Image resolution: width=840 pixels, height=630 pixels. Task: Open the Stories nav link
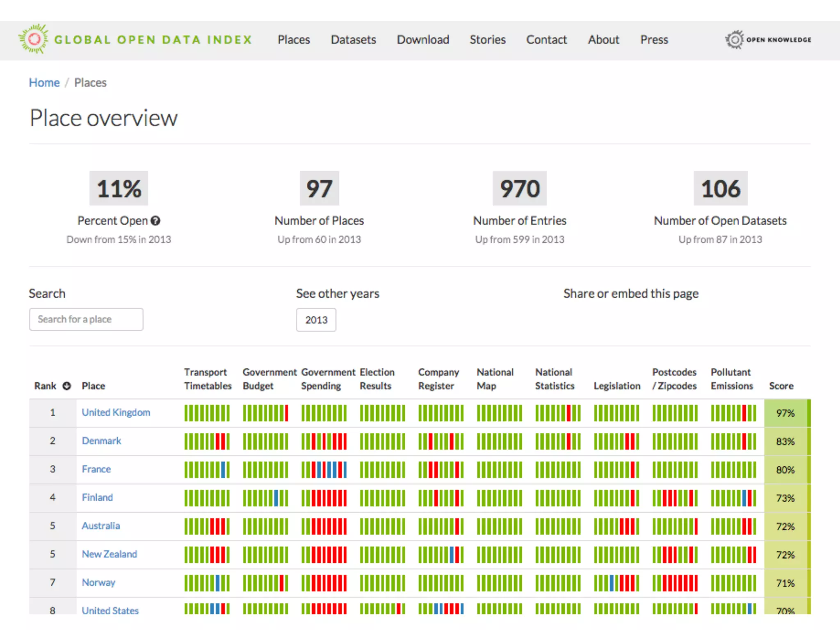[487, 40]
